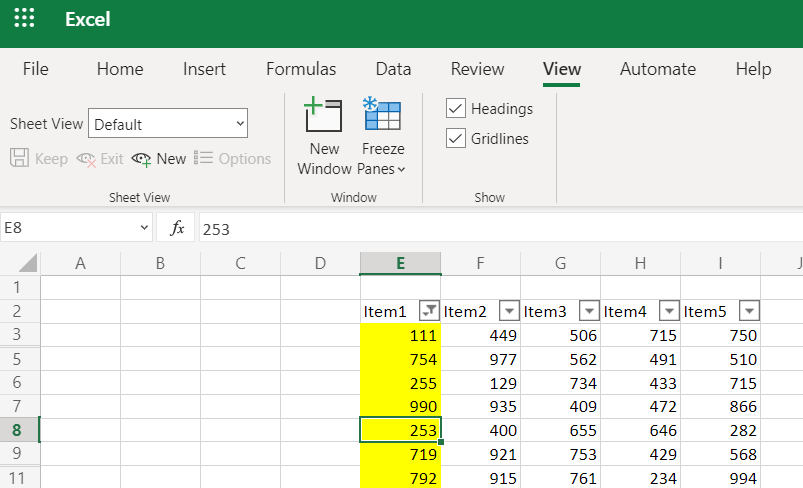Toggle the Headings checkbox
Viewport: 803px width, 488px height.
(456, 109)
